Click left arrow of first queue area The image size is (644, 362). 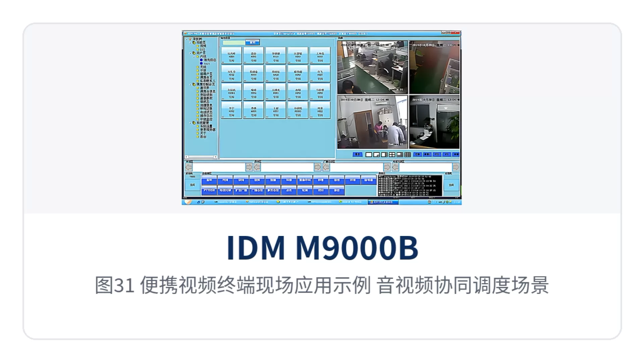coord(189,167)
